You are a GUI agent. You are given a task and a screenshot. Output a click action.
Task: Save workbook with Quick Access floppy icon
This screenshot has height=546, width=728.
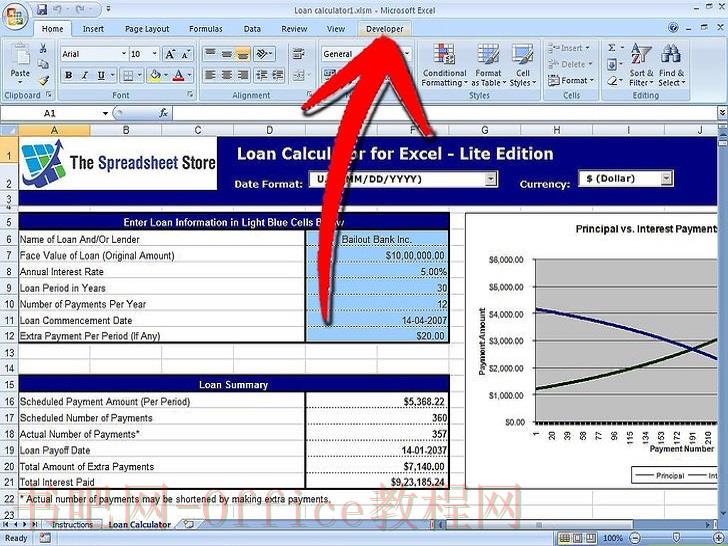tap(41, 9)
